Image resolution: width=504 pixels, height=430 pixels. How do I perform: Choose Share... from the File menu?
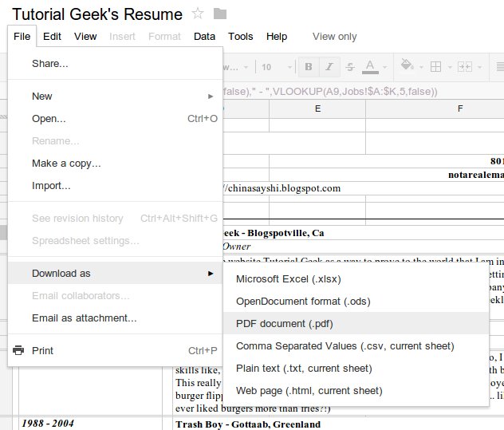click(115, 64)
